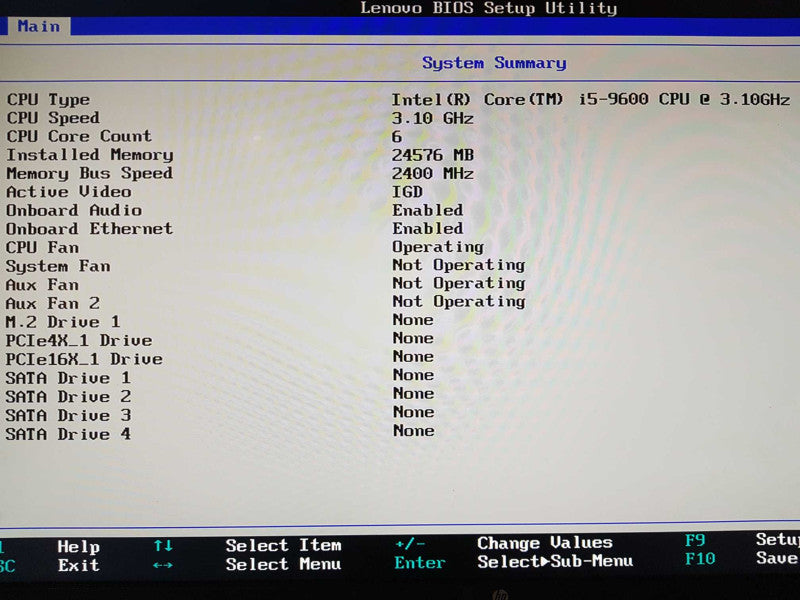The image size is (800, 600).
Task: Select the Onboard Audio label
Action: coord(74,210)
